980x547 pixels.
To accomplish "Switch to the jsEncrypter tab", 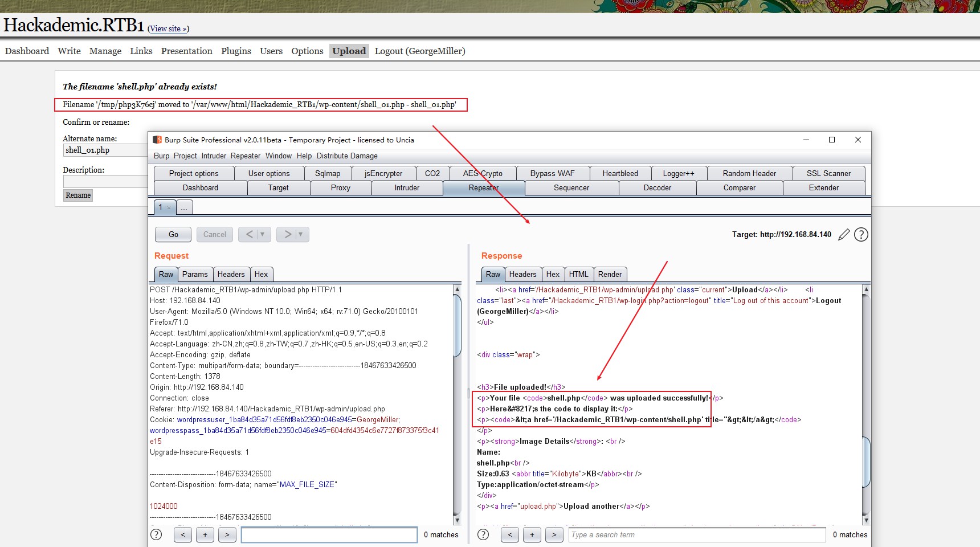I will (x=383, y=173).
